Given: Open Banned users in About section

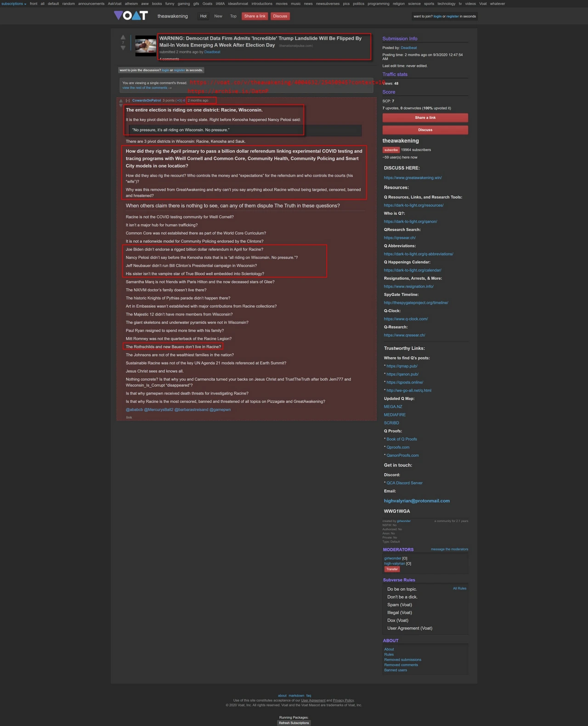Looking at the screenshot, I should pyautogui.click(x=396, y=670).
